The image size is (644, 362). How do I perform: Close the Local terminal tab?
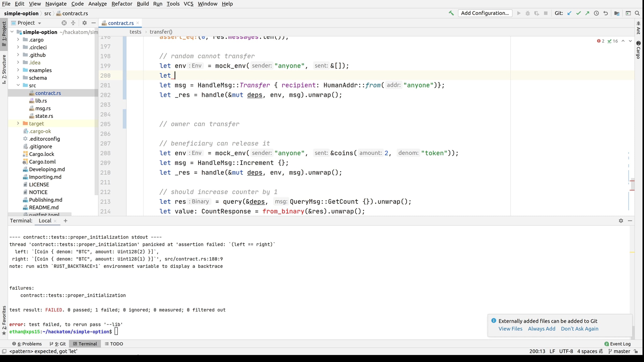tap(55, 221)
